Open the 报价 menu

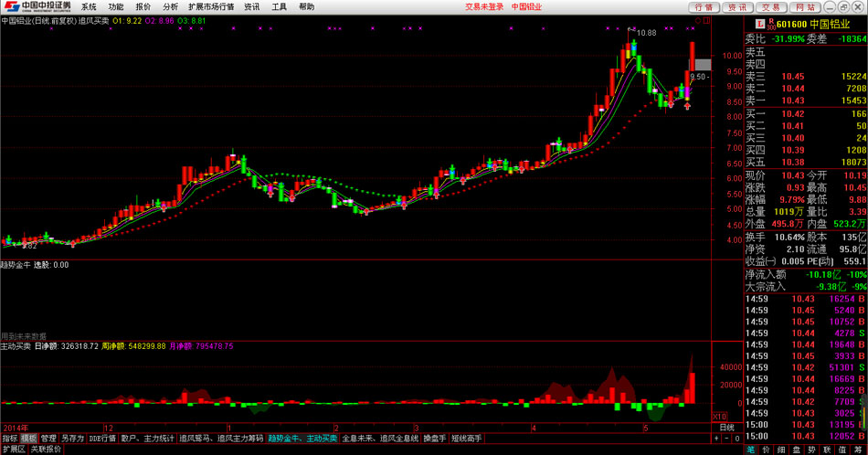(143, 6)
